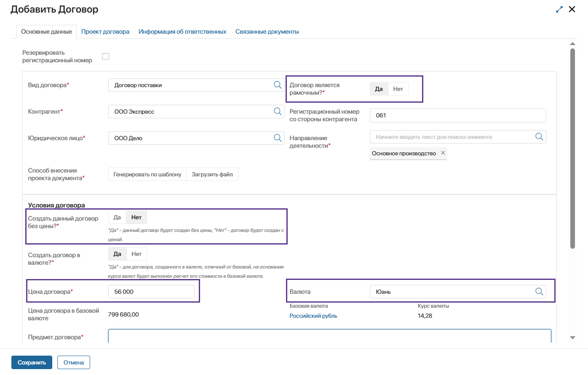Open the Российский рубль link

(x=313, y=316)
